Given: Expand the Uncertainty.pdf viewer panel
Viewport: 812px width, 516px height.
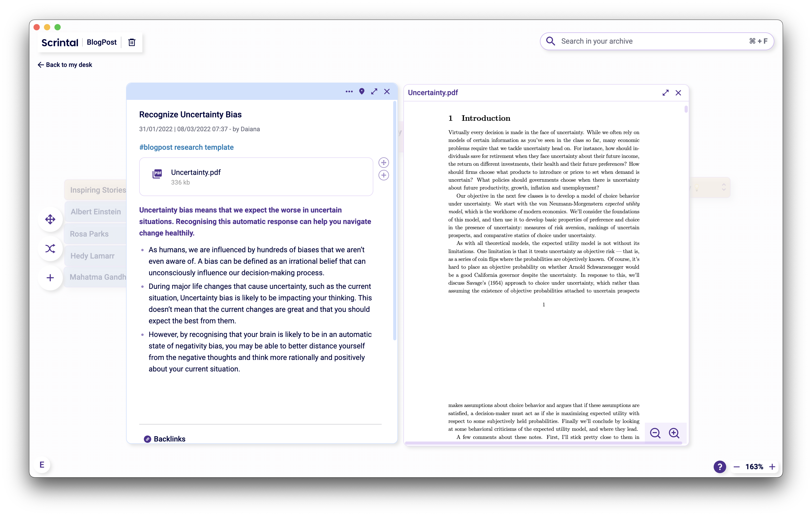Looking at the screenshot, I should (665, 93).
